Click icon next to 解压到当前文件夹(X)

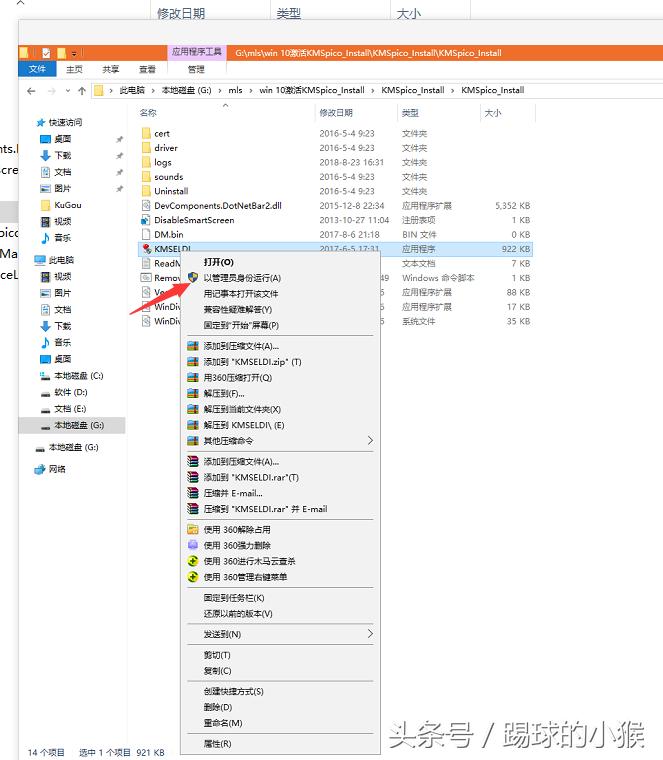193,410
